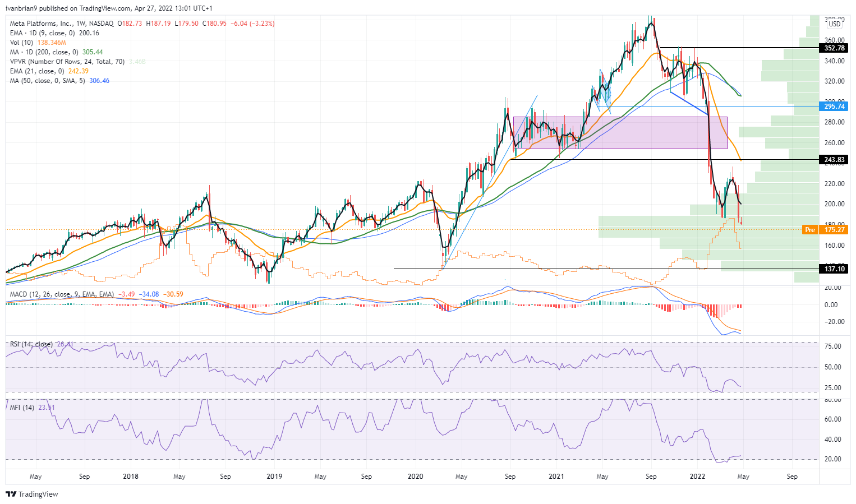Screen dimensions: 856x504
Task: Select the RSI (14, close) legend
Action: coord(31,344)
